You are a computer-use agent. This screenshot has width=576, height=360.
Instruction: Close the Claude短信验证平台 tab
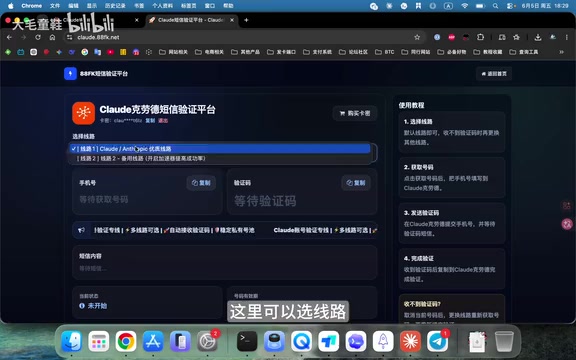(x=232, y=20)
